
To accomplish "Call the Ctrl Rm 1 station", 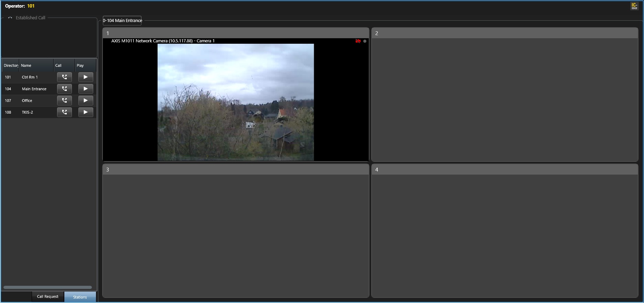I will pyautogui.click(x=64, y=77).
